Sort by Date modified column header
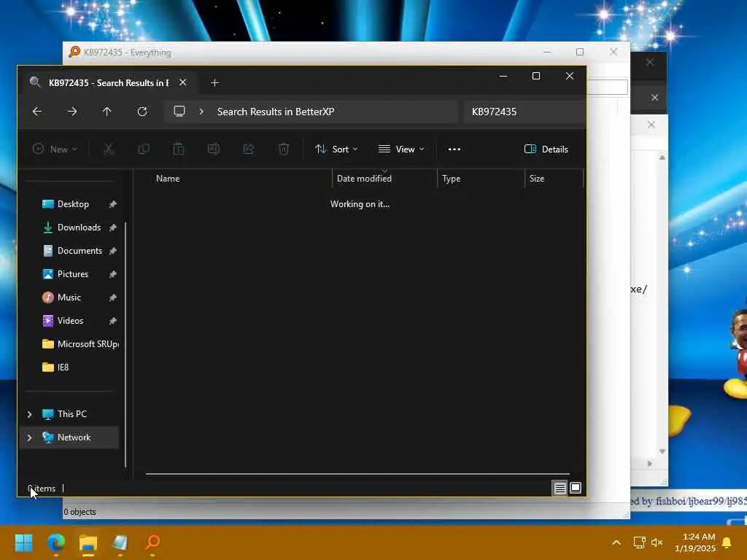This screenshot has height=560, width=747. click(365, 179)
